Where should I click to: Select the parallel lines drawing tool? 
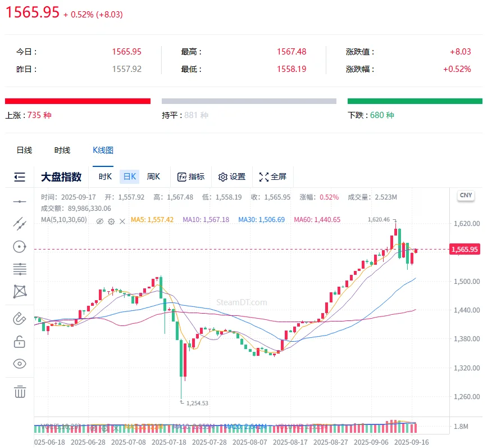point(19,269)
